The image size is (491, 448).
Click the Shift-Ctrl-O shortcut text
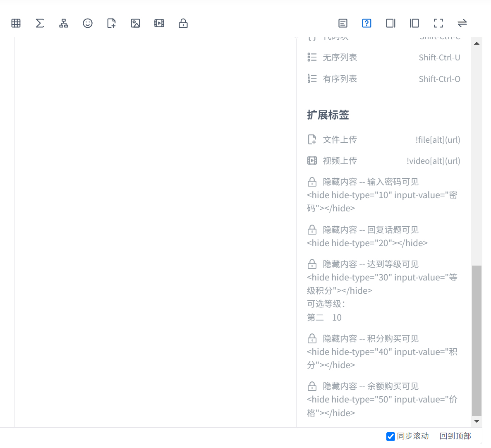coord(440,79)
